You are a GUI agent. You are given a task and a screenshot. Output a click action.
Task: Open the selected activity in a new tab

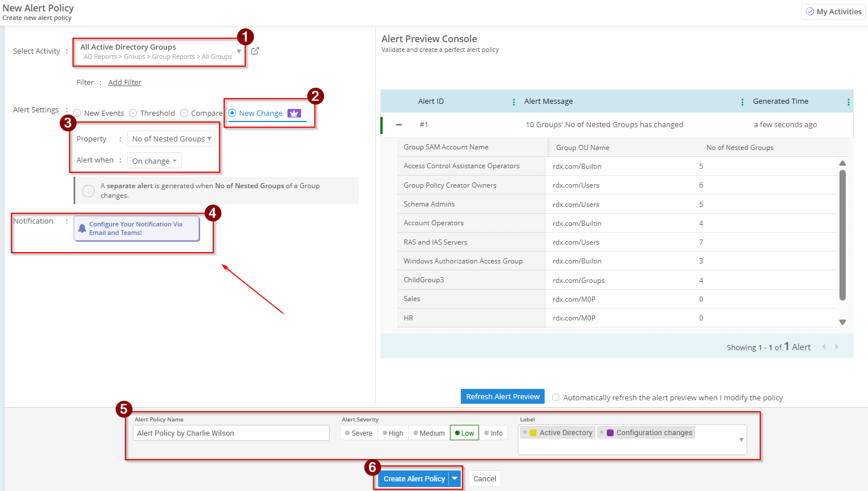(254, 50)
